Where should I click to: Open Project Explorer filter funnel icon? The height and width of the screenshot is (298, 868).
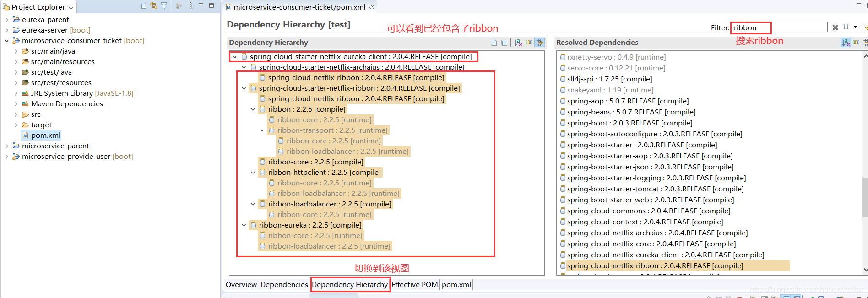tap(164, 6)
